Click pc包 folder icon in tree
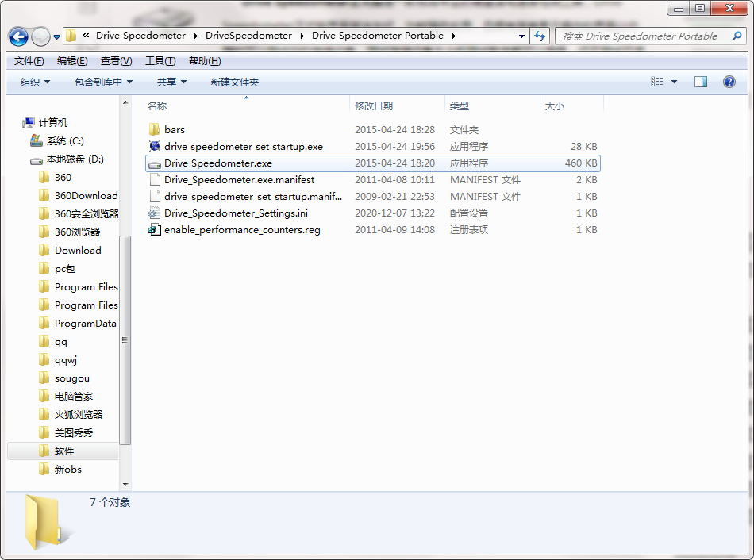The width and height of the screenshot is (754, 560). [x=44, y=269]
